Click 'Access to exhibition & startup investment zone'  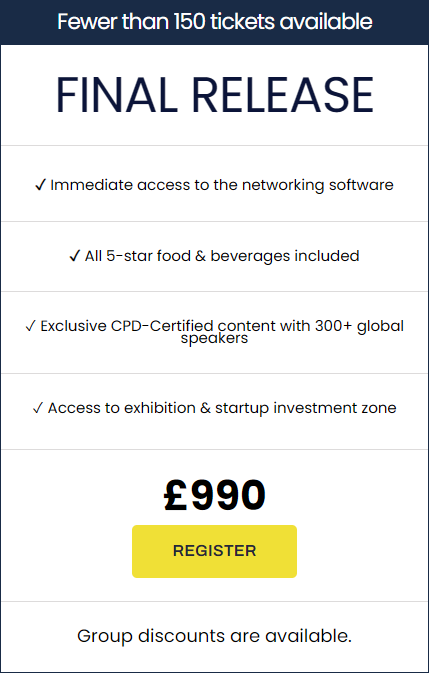(222, 408)
